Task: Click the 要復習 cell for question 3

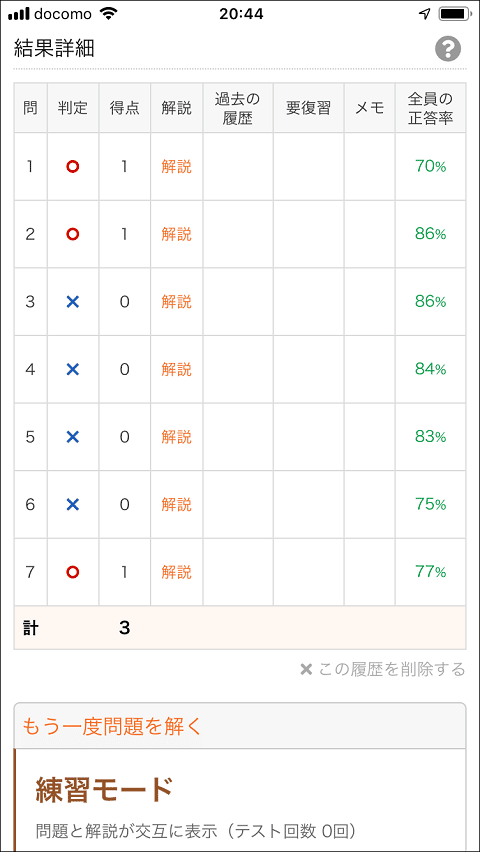Action: pos(309,302)
